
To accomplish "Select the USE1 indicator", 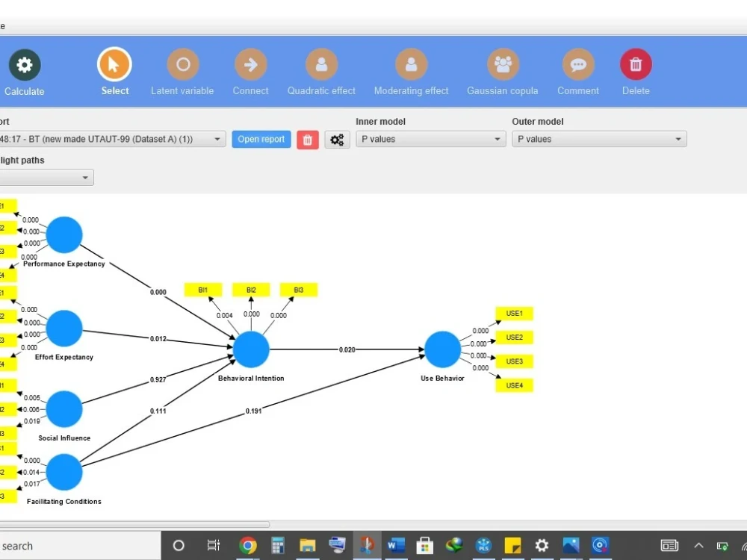I will (515, 314).
